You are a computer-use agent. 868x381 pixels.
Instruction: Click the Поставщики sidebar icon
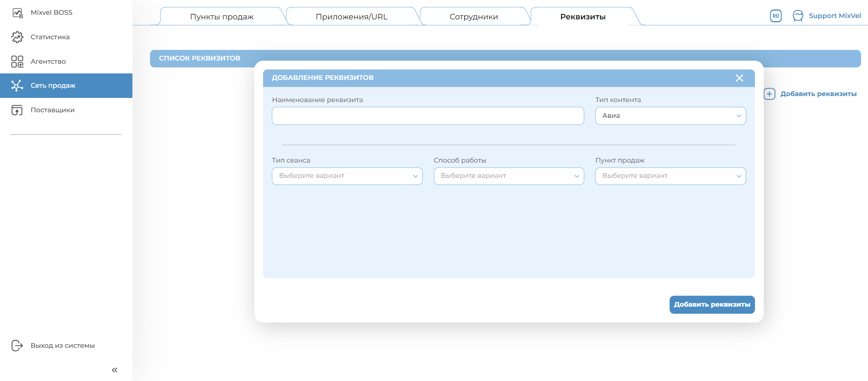[18, 110]
